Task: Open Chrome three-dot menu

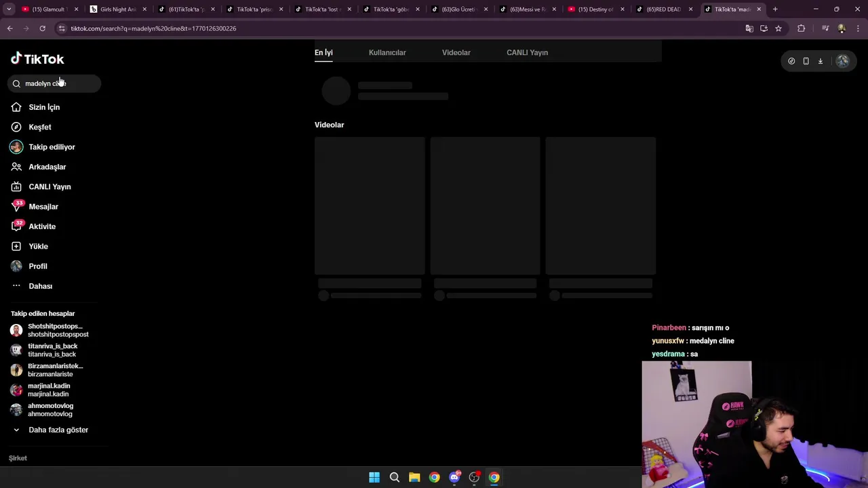Action: 859,28
